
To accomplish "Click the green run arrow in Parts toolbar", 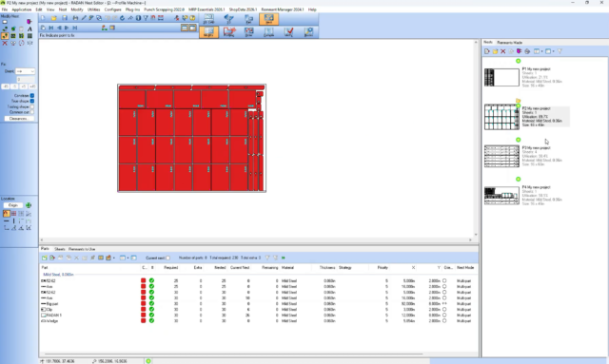I will click(284, 258).
